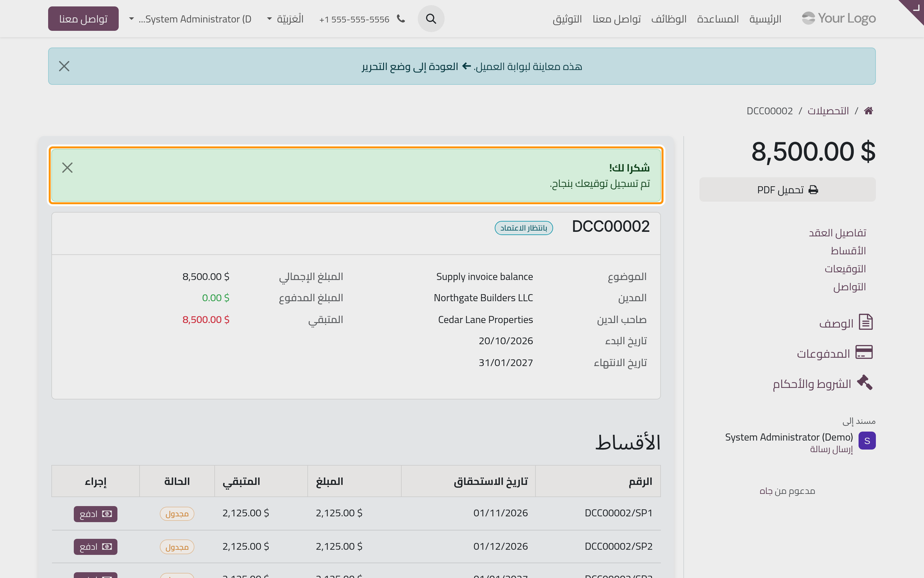Click إرسال رسالة link under System Administrator
Viewport: 924px width, 578px height.
[x=831, y=449]
